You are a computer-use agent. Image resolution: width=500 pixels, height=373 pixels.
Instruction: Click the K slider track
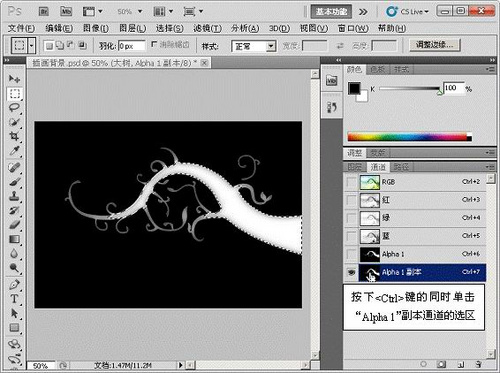tap(409, 89)
